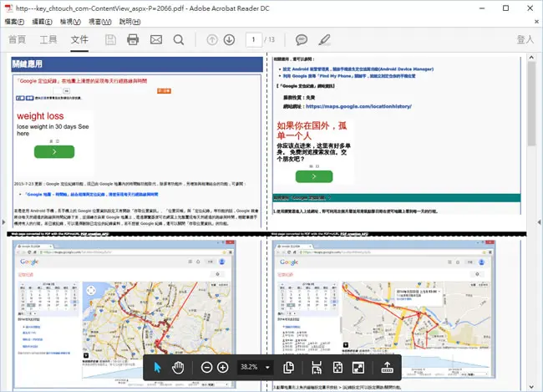This screenshot has width=543, height=392.
Task: Expand the right tools pane arrow
Action: [x=539, y=221]
